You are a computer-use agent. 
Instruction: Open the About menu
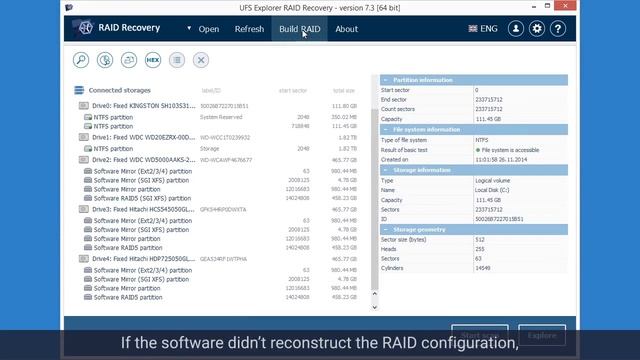pyautogui.click(x=347, y=29)
